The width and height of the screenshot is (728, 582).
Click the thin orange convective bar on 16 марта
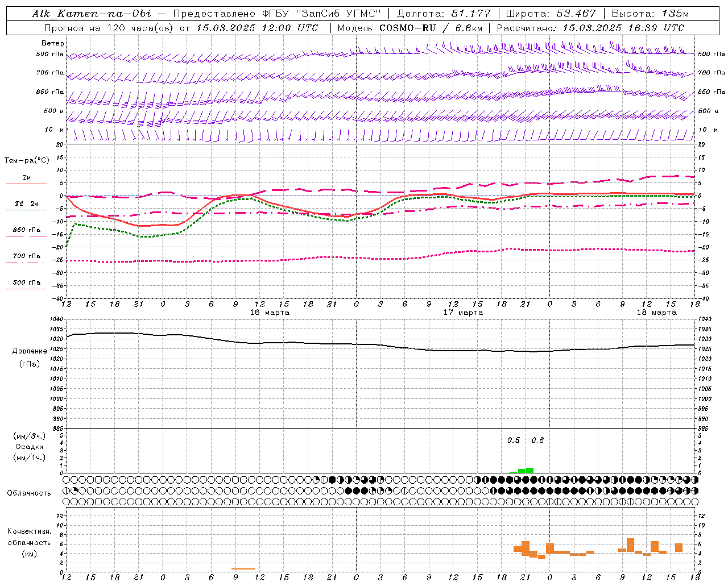243,569
